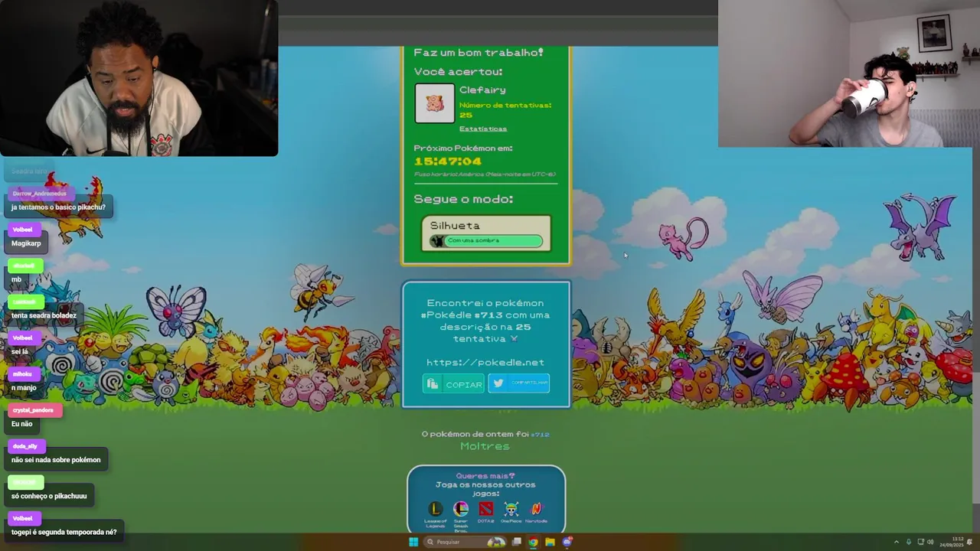Start the Silhueta mode
The height and width of the screenshot is (551, 980).
pos(486,233)
